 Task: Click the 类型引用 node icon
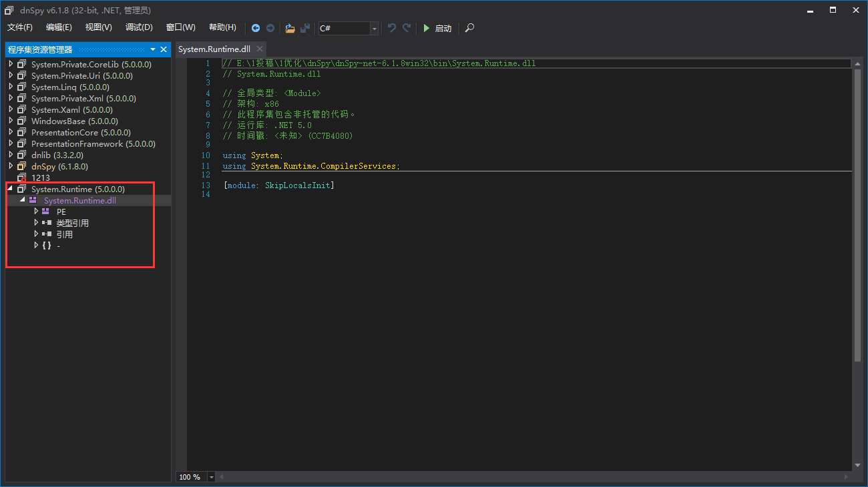click(46, 223)
